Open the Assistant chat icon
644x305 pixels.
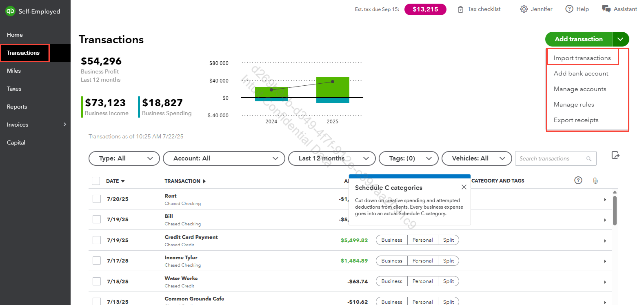[x=606, y=9]
